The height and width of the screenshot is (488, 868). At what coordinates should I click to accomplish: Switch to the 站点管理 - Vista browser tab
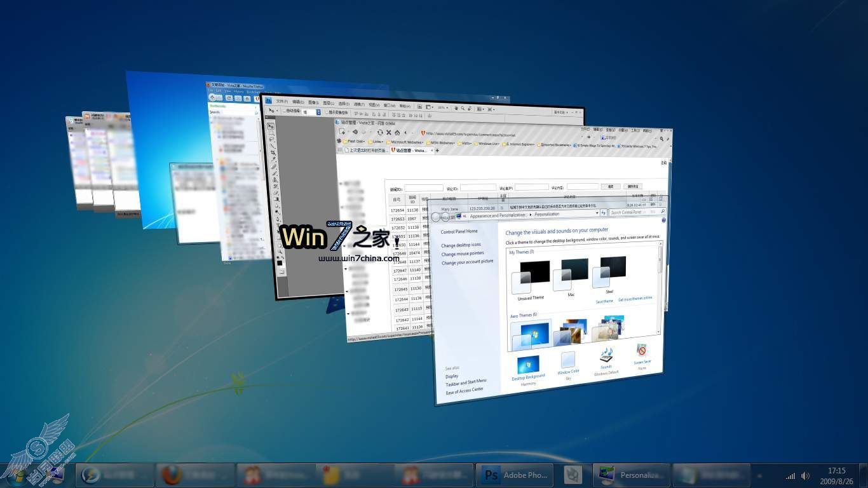412,151
